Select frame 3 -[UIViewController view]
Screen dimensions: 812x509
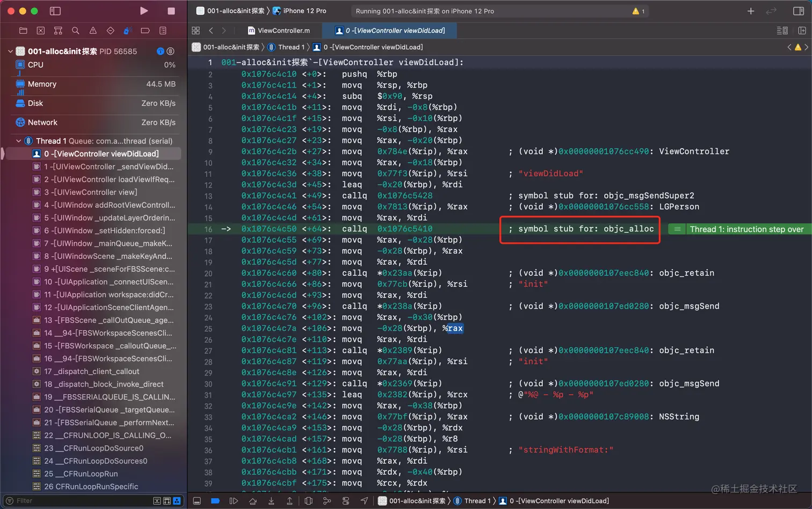point(93,192)
